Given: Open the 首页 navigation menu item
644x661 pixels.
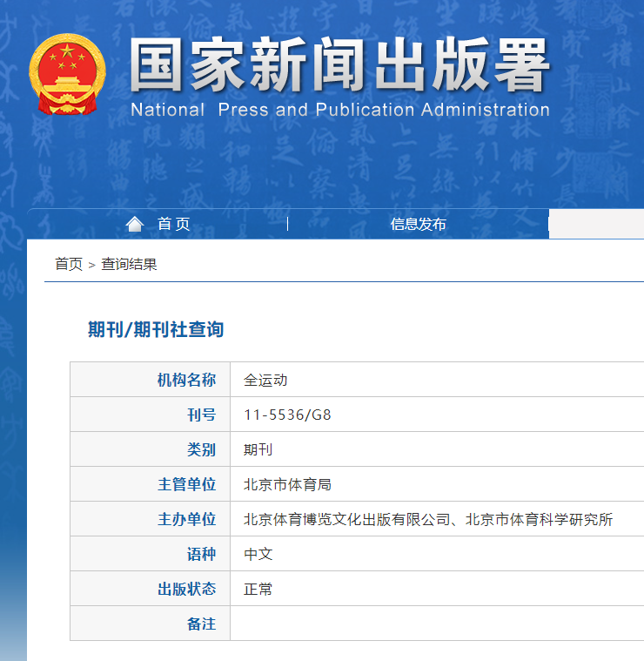Looking at the screenshot, I should coord(173,224).
